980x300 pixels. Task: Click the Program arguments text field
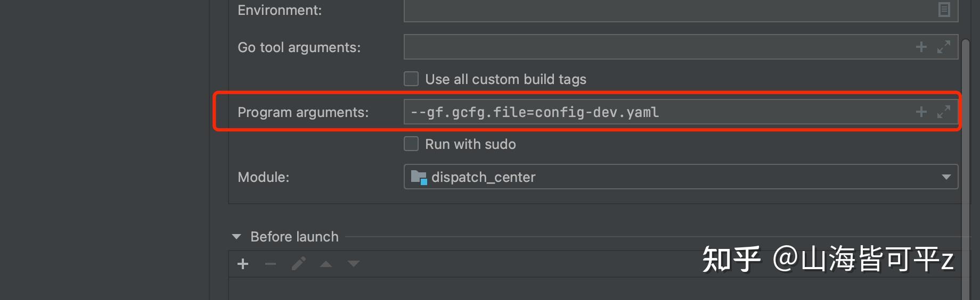(x=639, y=112)
